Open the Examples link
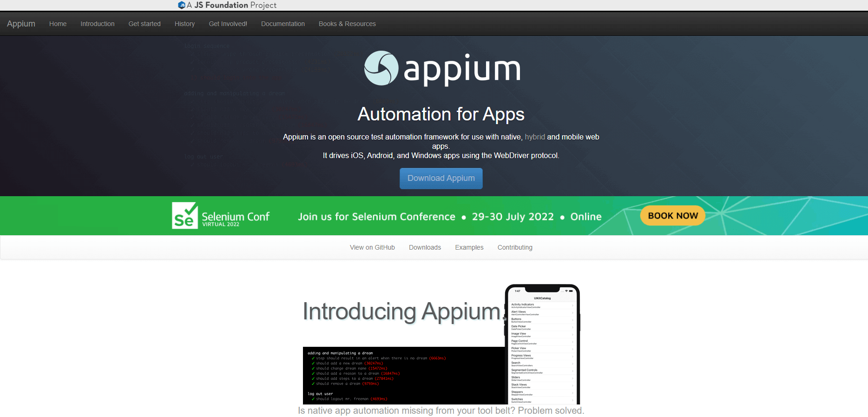 (x=469, y=247)
